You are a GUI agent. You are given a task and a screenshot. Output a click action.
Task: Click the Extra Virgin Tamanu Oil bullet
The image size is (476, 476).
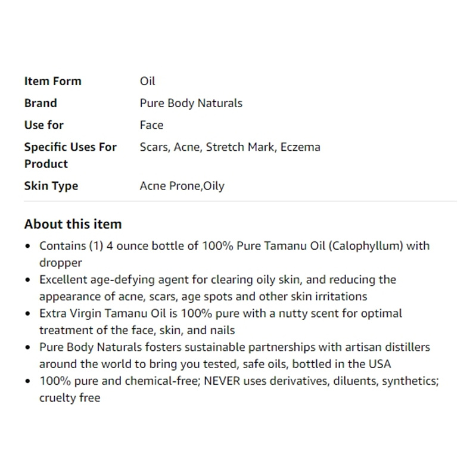pyautogui.click(x=220, y=322)
